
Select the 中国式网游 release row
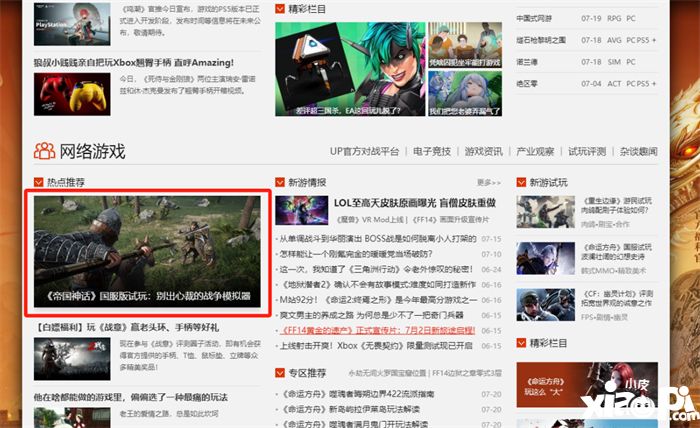pyautogui.click(x=587, y=19)
